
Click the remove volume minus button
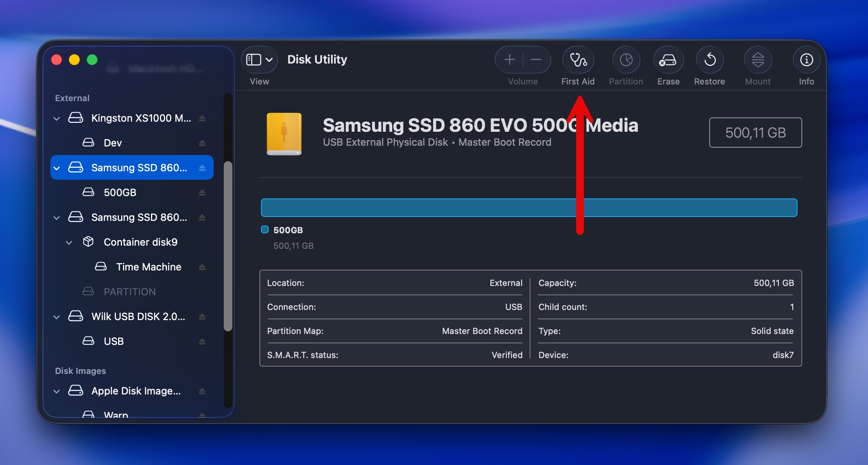click(x=536, y=60)
